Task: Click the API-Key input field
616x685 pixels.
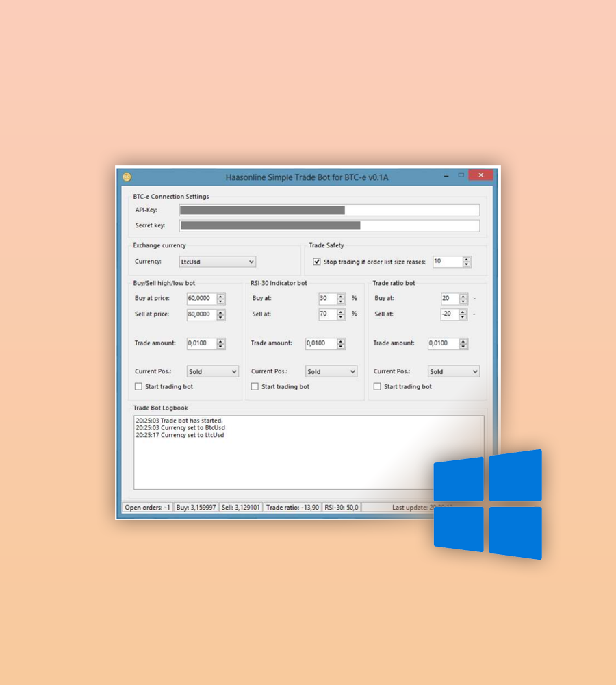Action: [329, 210]
